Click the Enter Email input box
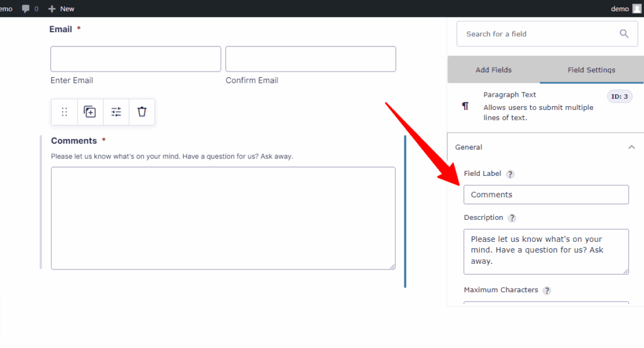 136,59
